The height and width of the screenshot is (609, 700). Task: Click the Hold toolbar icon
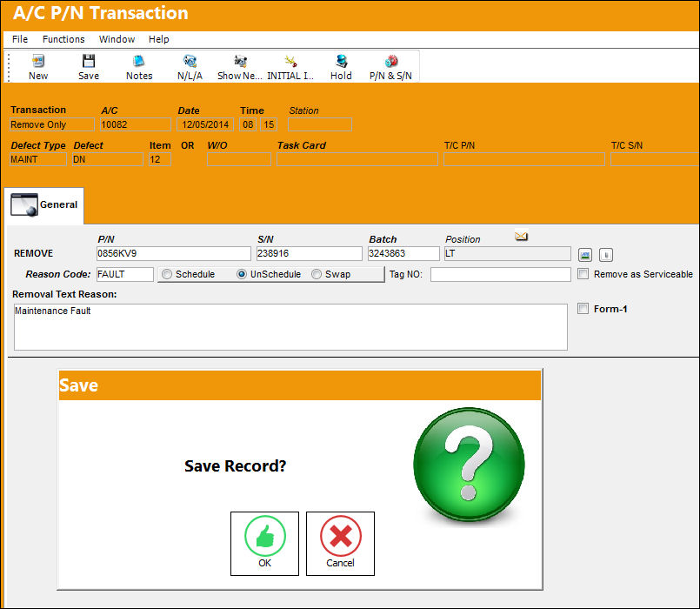pos(341,61)
